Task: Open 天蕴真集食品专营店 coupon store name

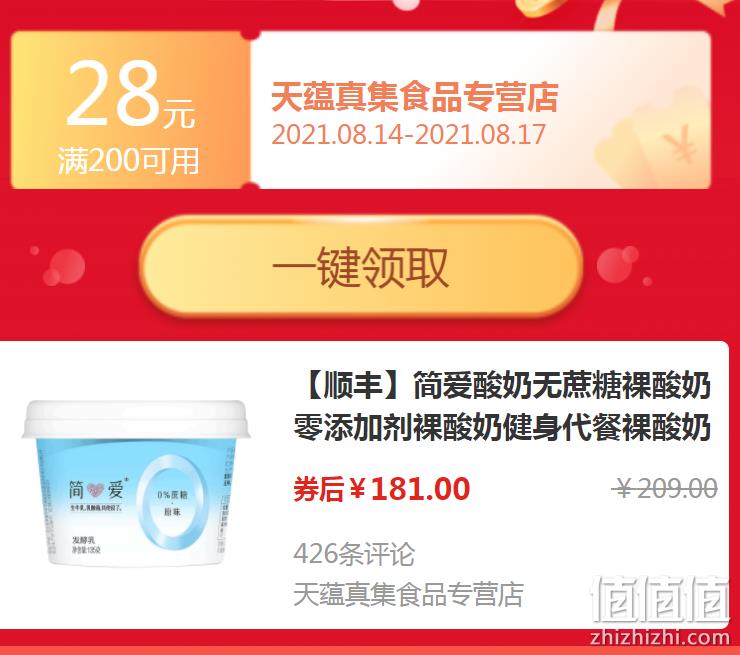Action: click(415, 97)
